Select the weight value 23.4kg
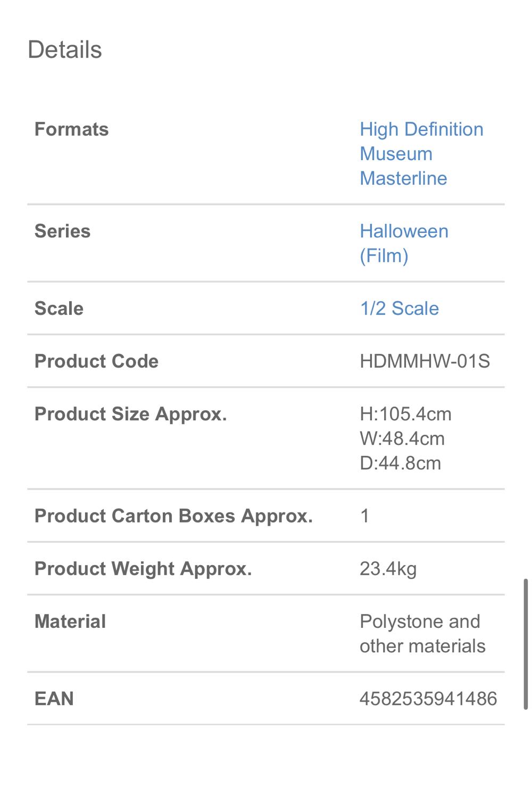532x788 pixels. (x=389, y=568)
